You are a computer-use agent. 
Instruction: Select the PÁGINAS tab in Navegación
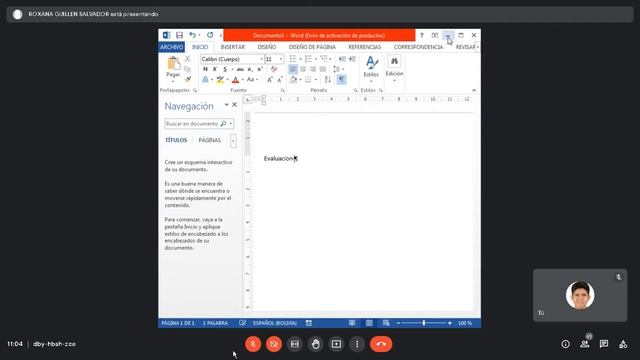tap(209, 140)
